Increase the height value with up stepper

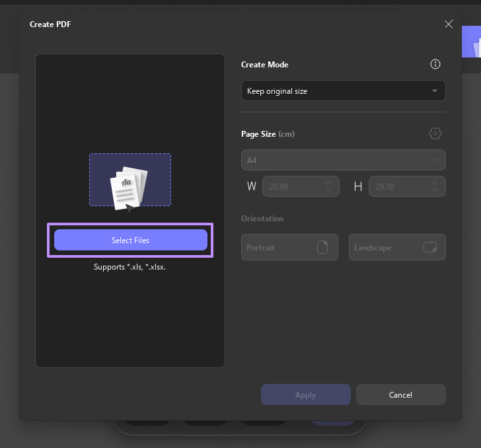(435, 183)
